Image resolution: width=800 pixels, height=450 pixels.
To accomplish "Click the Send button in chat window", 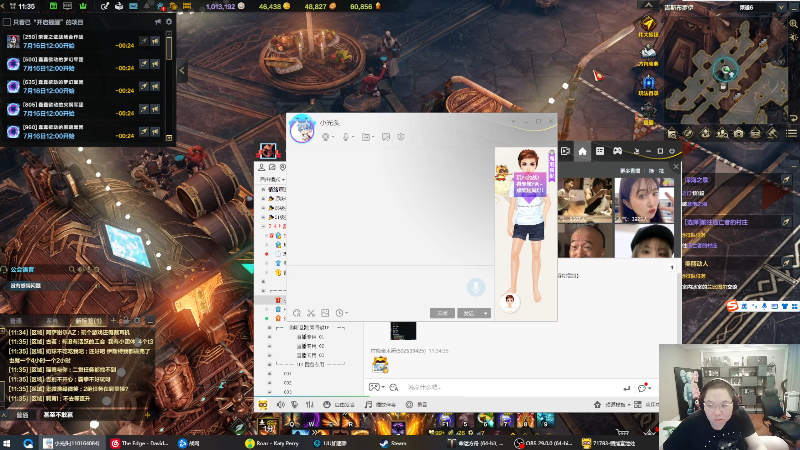I will coord(469,313).
